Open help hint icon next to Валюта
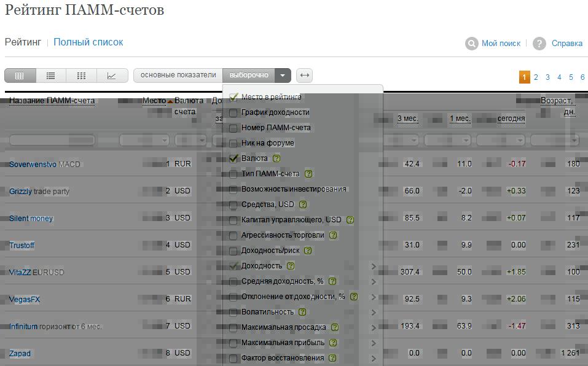The width and height of the screenshot is (588, 366). (x=276, y=158)
